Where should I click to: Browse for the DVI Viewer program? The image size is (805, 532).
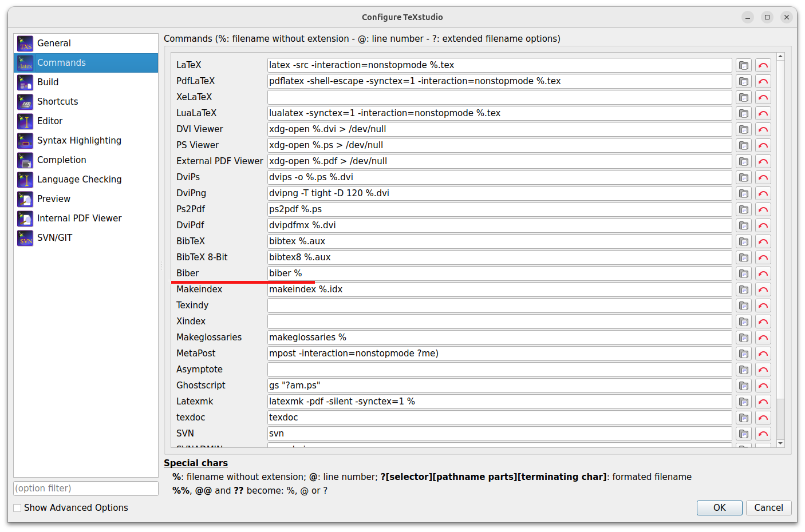[743, 129]
